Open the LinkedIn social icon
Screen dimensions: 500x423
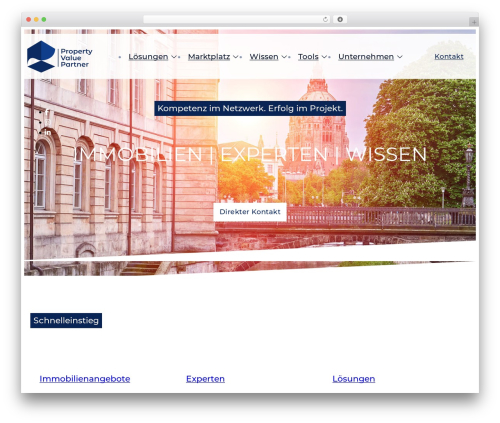pos(48,133)
